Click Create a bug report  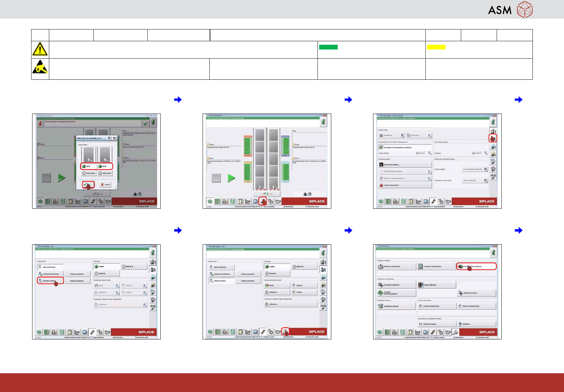pos(405,185)
